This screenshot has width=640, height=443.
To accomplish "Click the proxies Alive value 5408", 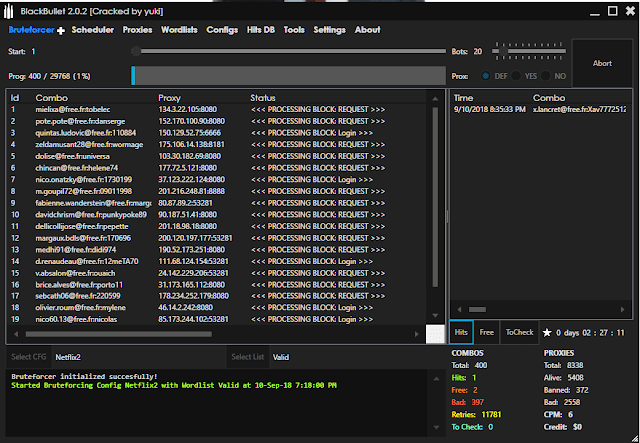I will pyautogui.click(x=575, y=378).
